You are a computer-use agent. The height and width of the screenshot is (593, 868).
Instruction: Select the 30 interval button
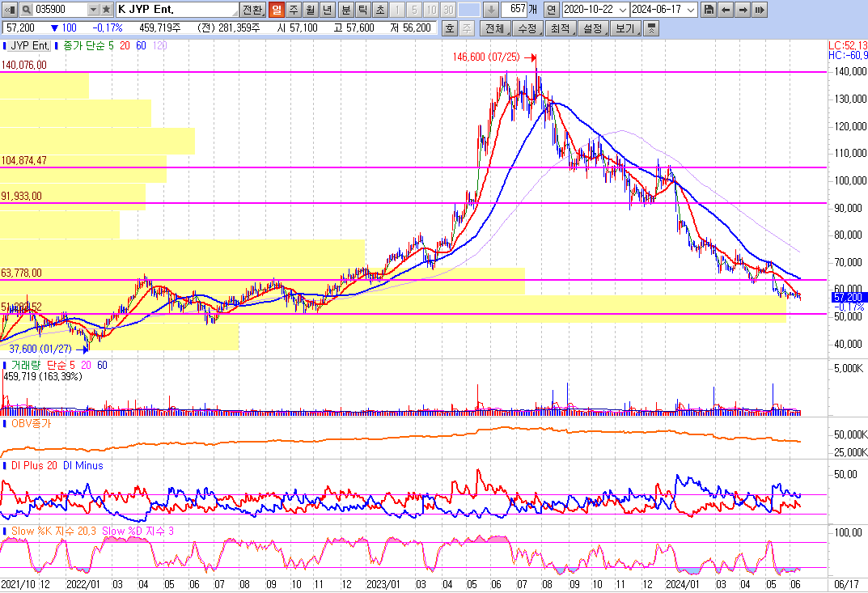pyautogui.click(x=448, y=10)
